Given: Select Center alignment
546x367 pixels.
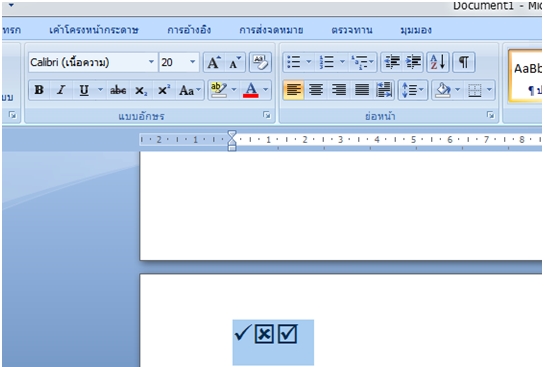Looking at the screenshot, I should [x=316, y=90].
